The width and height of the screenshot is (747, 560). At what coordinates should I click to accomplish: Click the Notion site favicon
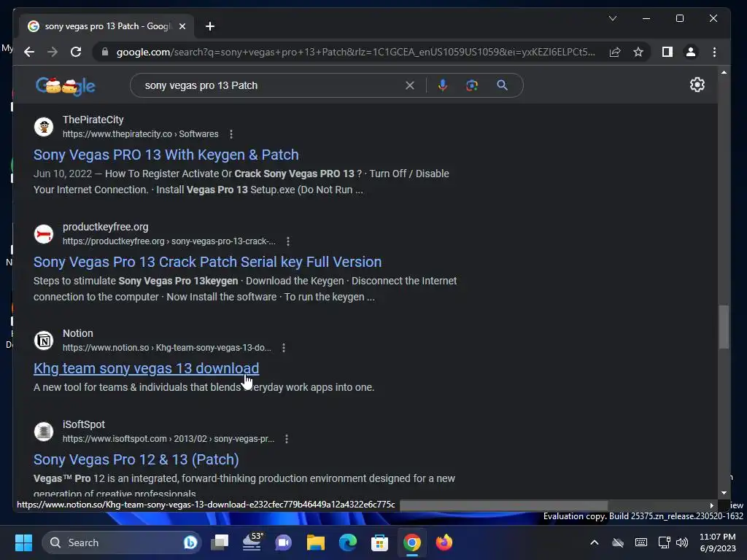click(x=44, y=341)
